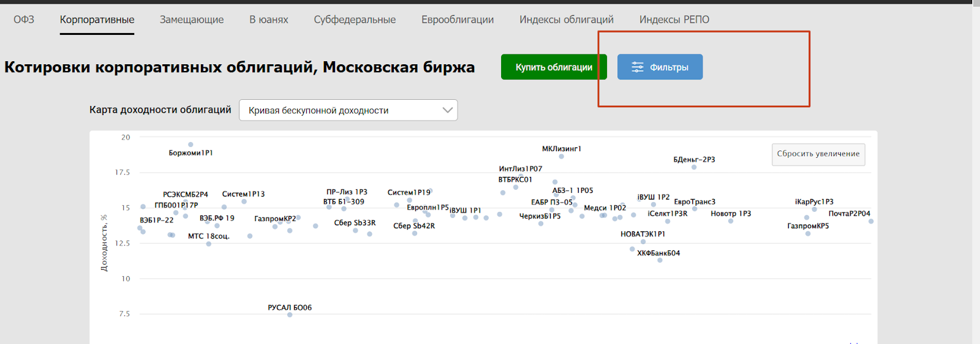Open the ОФЗ tab

[24, 20]
